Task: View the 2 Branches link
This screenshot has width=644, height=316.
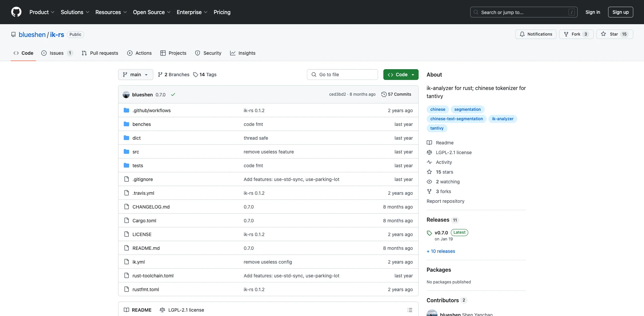Action: [x=174, y=75]
